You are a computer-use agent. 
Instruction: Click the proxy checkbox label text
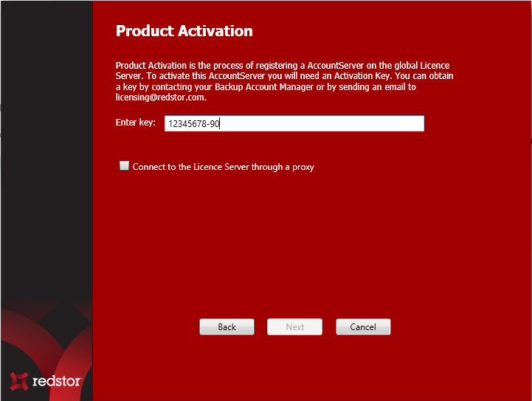[224, 167]
